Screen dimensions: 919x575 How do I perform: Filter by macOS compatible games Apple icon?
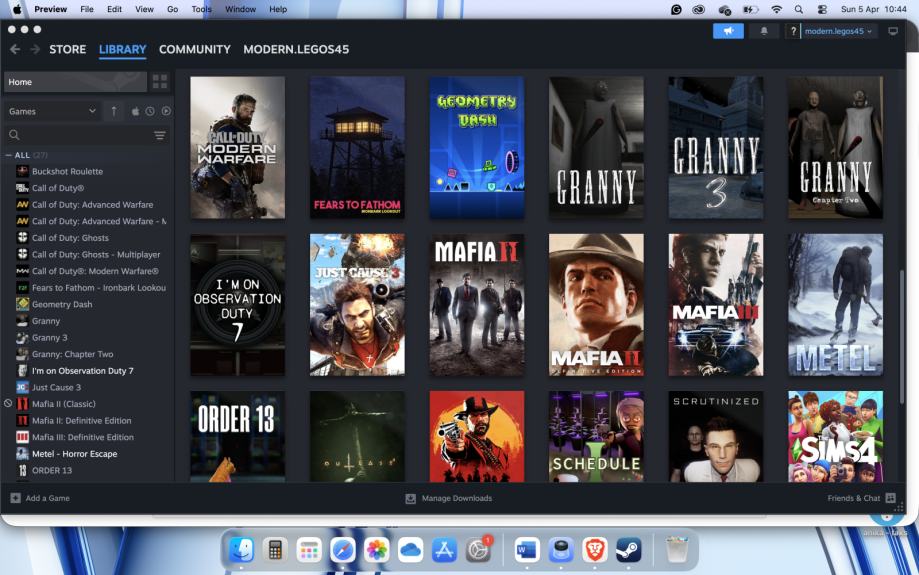(x=135, y=111)
